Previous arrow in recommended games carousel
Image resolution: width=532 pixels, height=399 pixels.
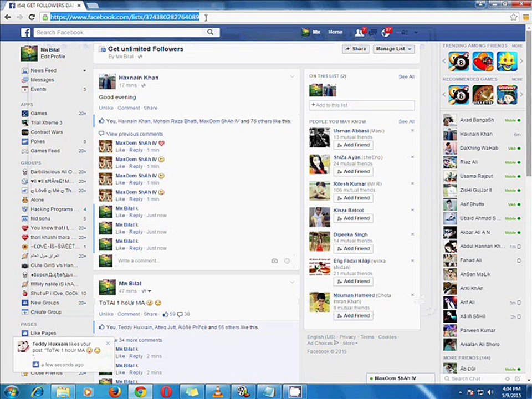coord(444,94)
